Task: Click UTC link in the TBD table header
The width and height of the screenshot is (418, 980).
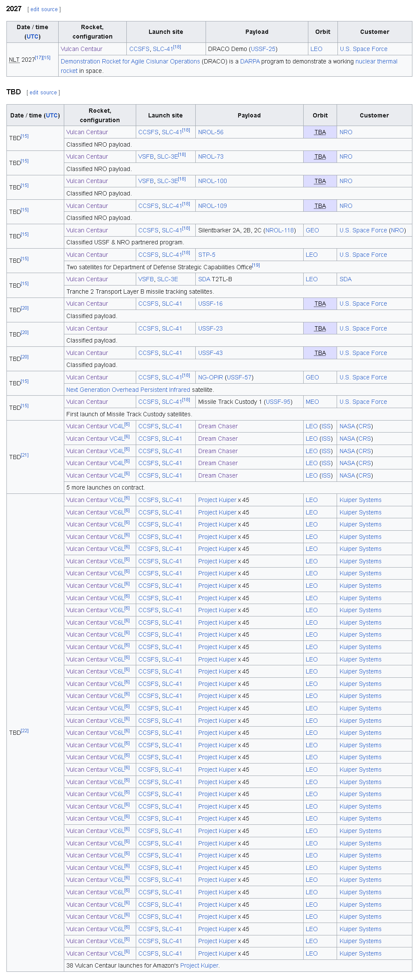Action: [51, 115]
